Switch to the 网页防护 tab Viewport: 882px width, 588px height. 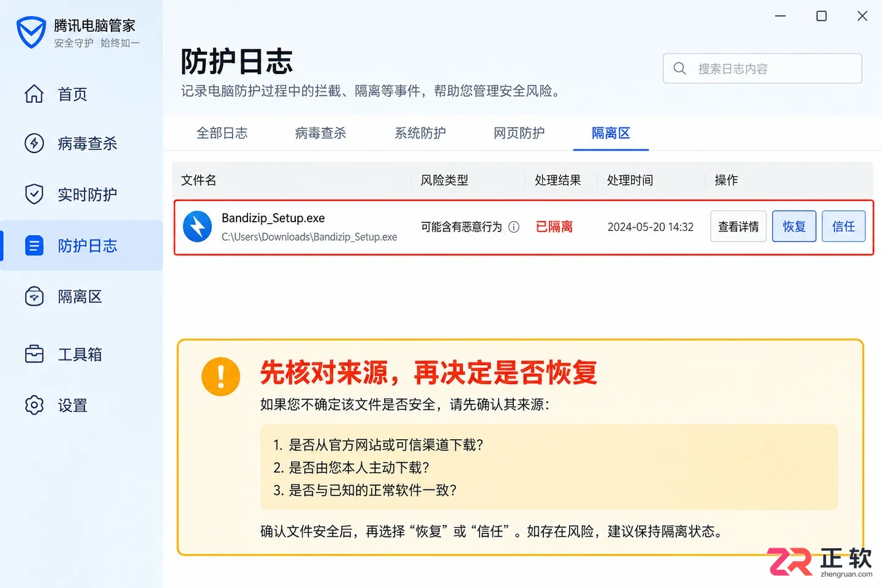[x=519, y=133]
